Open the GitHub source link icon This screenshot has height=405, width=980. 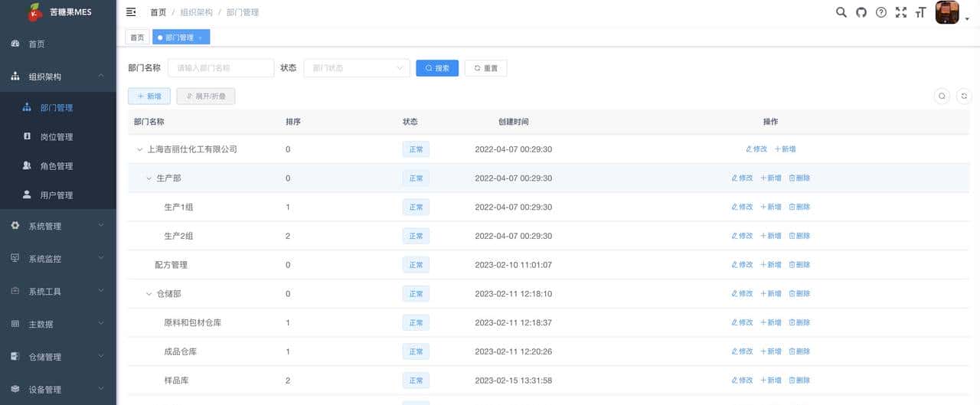pyautogui.click(x=861, y=12)
